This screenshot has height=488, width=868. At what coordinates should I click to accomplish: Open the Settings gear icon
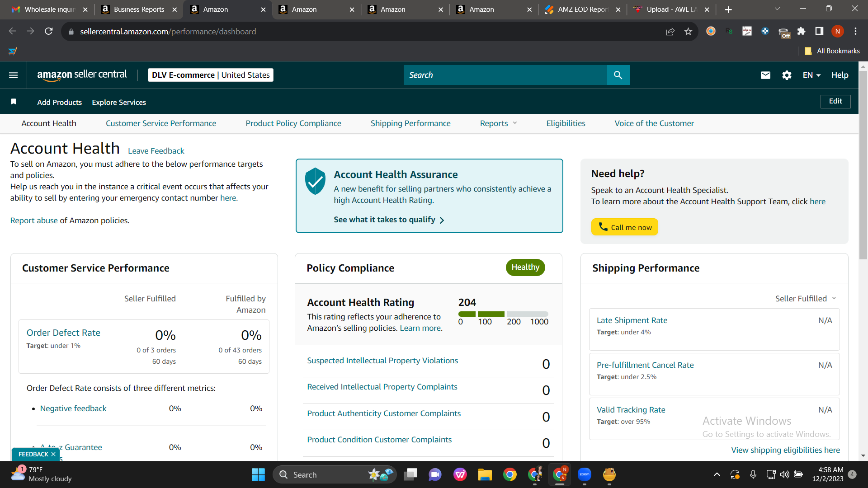(x=787, y=75)
